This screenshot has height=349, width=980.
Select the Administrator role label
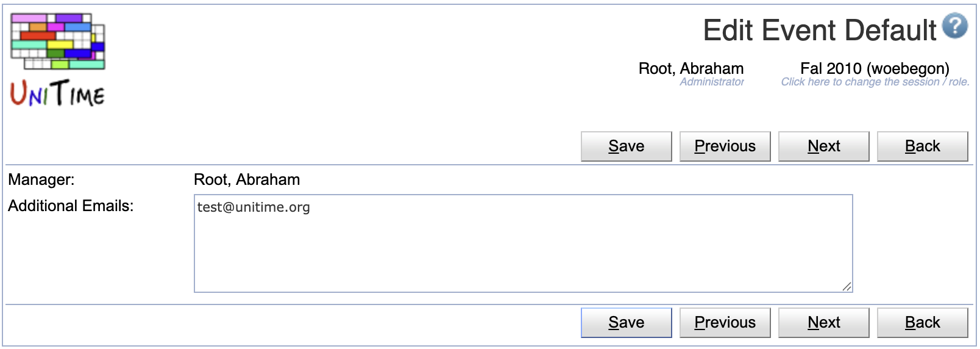tap(711, 82)
